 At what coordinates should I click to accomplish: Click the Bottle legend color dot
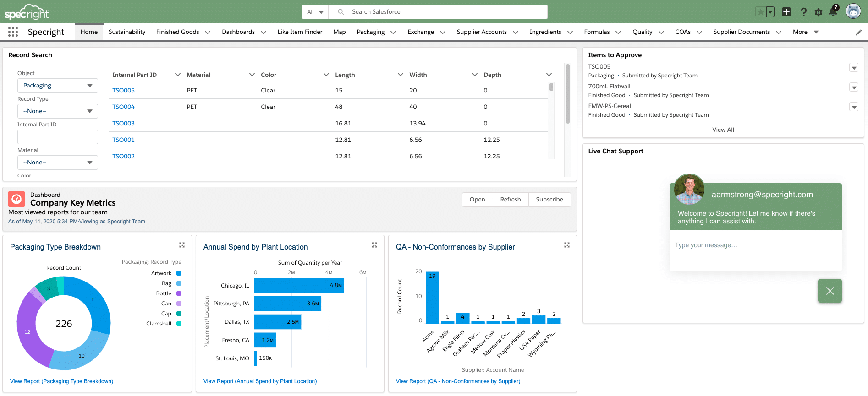click(179, 293)
